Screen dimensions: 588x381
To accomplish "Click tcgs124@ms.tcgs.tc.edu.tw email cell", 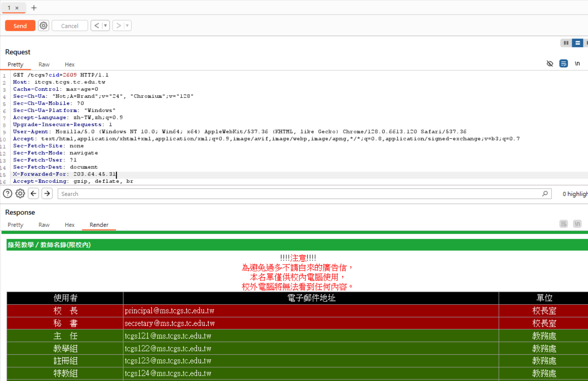I will coord(311,373).
